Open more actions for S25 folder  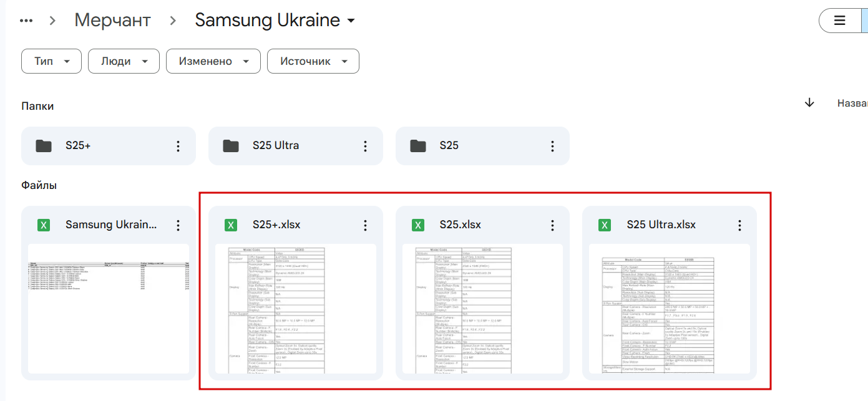(552, 146)
